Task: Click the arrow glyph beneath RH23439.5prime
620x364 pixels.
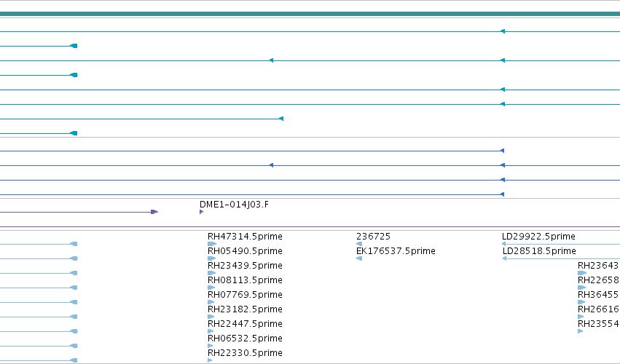Action: (211, 273)
